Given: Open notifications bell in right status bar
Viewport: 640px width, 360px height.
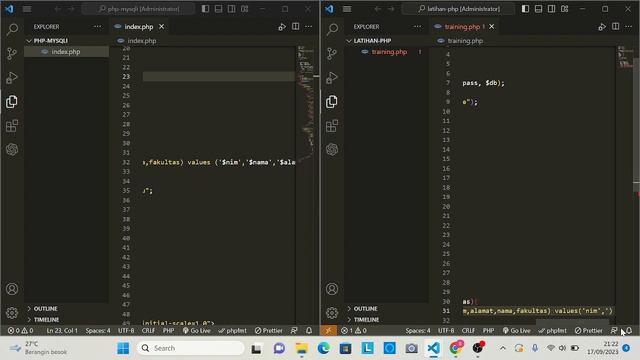Looking at the screenshot, I should 629,330.
